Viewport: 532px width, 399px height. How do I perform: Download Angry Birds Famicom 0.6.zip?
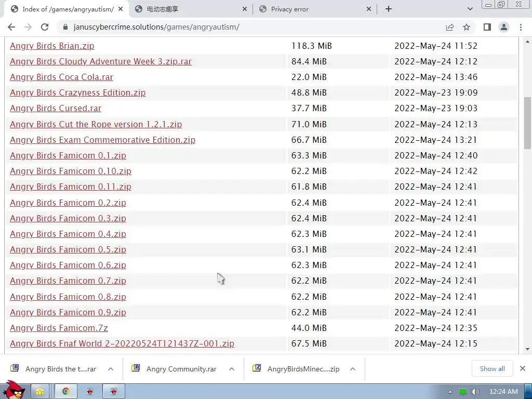(68, 265)
